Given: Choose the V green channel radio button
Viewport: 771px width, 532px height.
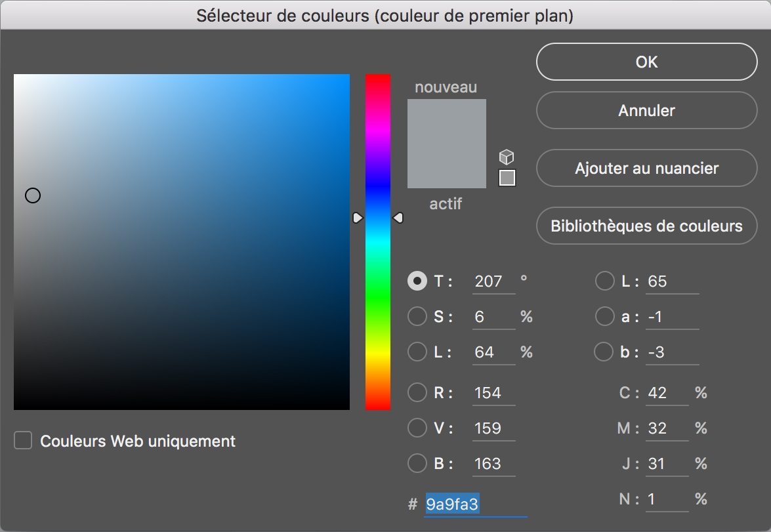Looking at the screenshot, I should click(x=417, y=428).
